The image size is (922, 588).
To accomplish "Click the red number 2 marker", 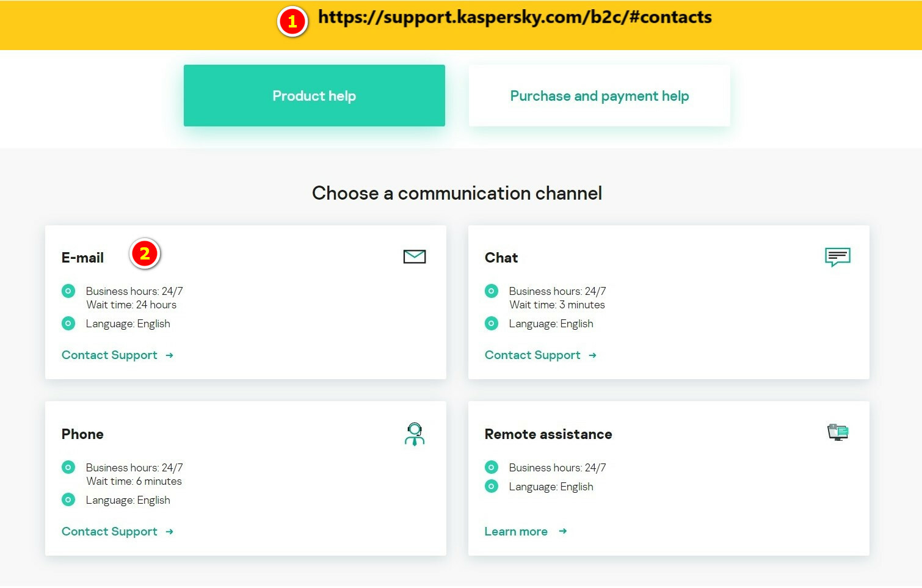I will (145, 253).
